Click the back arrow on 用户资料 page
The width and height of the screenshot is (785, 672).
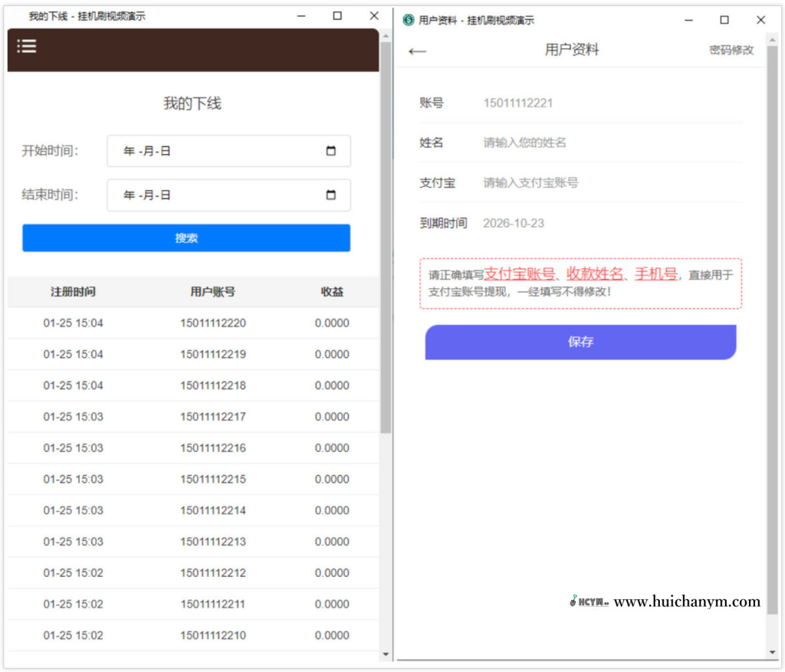pos(417,50)
